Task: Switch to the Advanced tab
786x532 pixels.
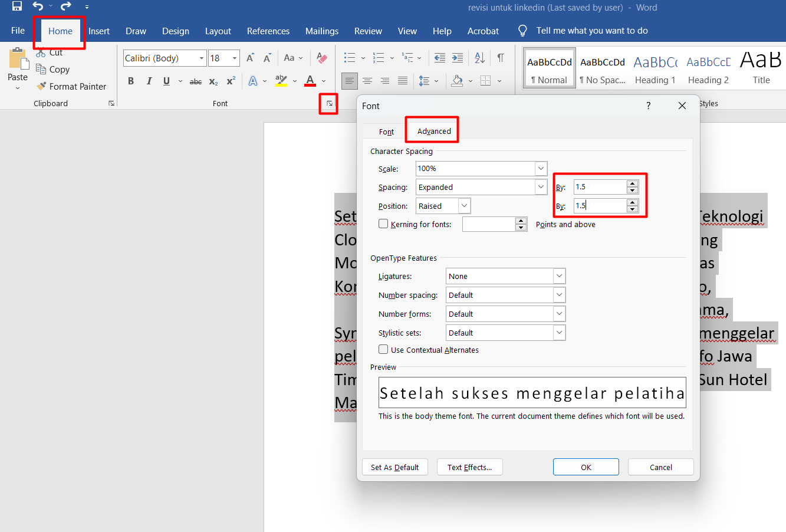Action: pos(434,131)
